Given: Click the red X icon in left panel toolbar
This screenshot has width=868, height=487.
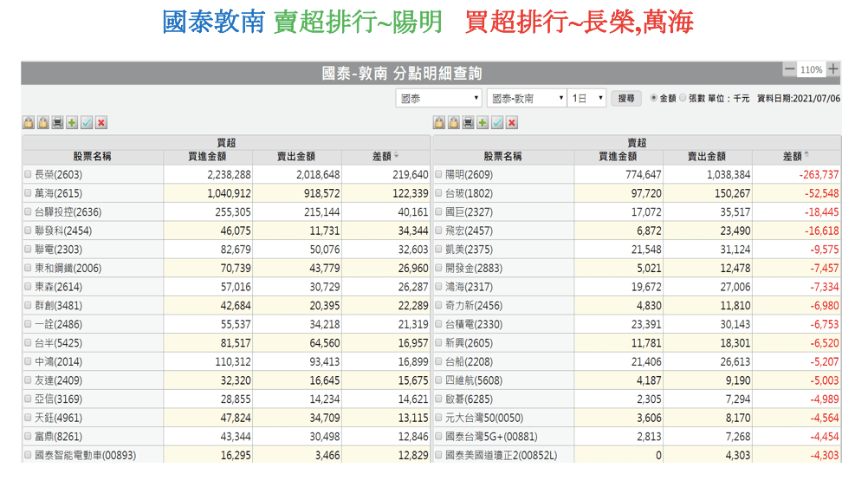Looking at the screenshot, I should [x=101, y=123].
